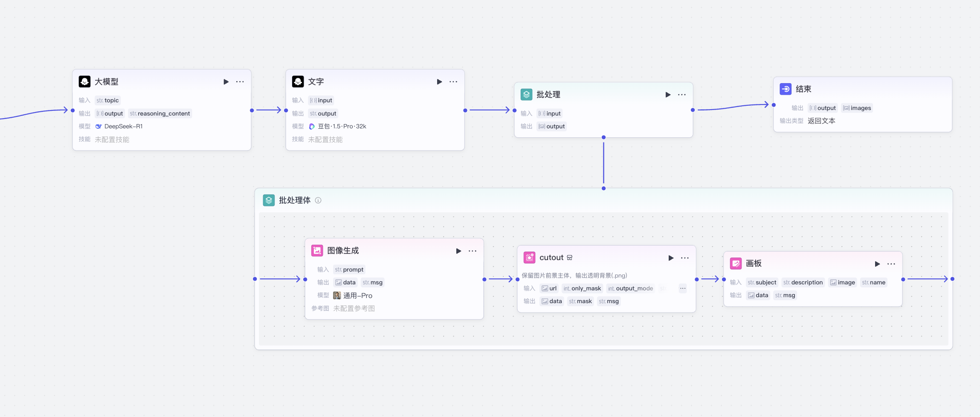The image size is (980, 417).
Task: Click the images output tag in 结束 node
Action: click(857, 108)
